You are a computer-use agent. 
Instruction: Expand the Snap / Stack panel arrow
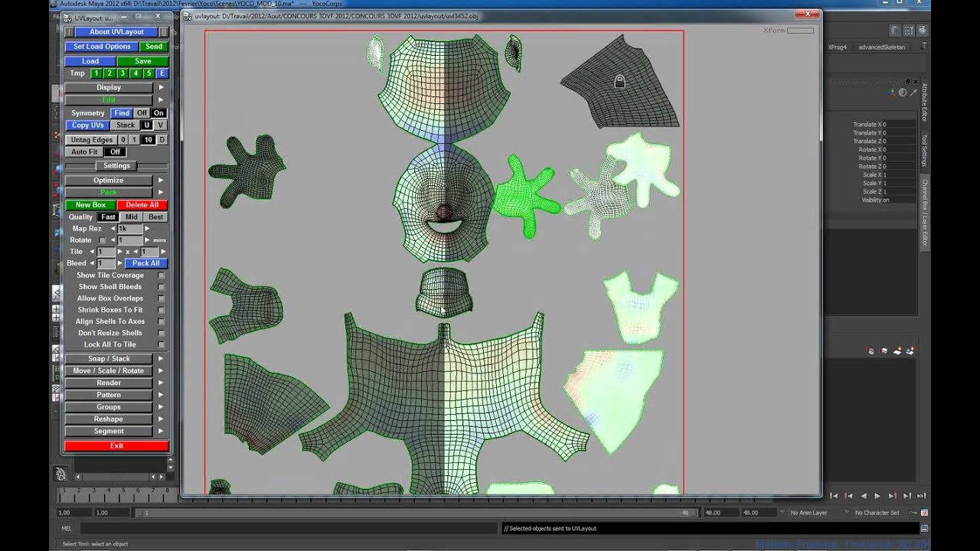click(161, 359)
